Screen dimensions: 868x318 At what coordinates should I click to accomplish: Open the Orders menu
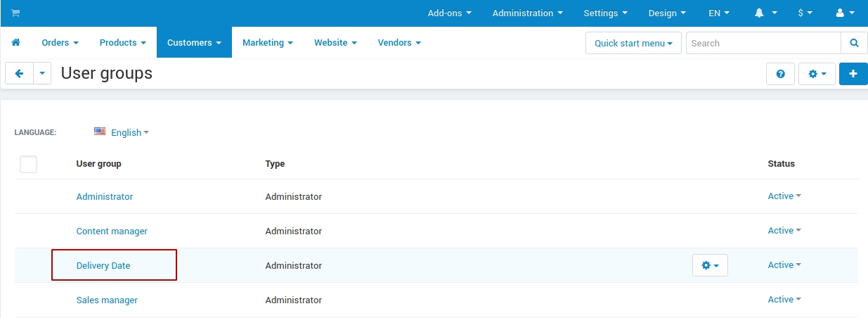coord(60,43)
